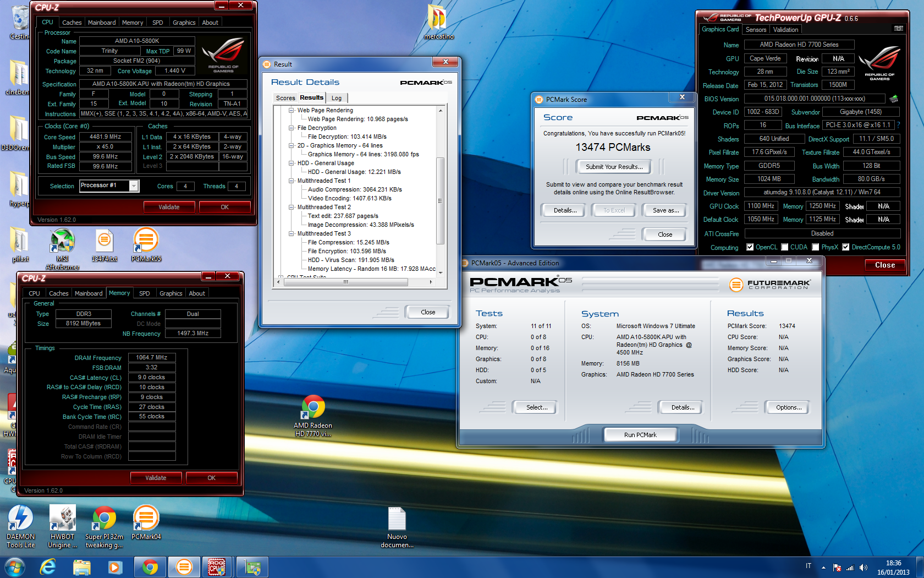Open Caches tab in top CPU-Z window
The height and width of the screenshot is (578, 924).
pyautogui.click(x=71, y=23)
